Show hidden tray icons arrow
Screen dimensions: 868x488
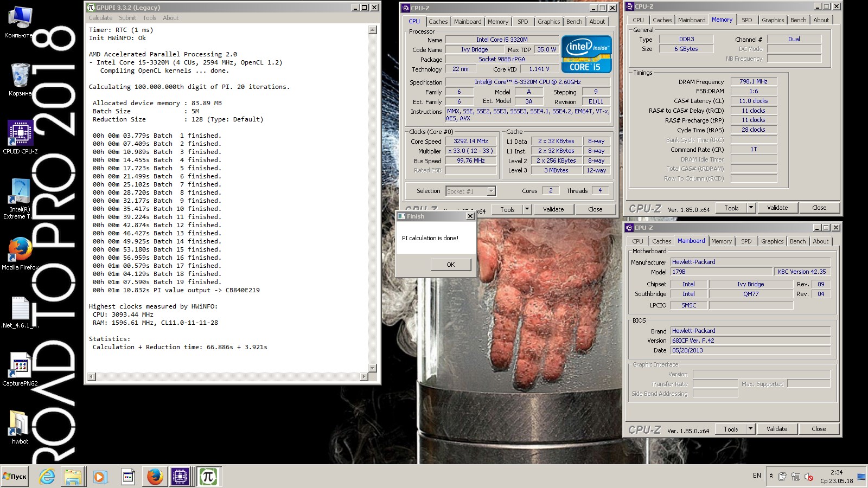click(x=771, y=476)
